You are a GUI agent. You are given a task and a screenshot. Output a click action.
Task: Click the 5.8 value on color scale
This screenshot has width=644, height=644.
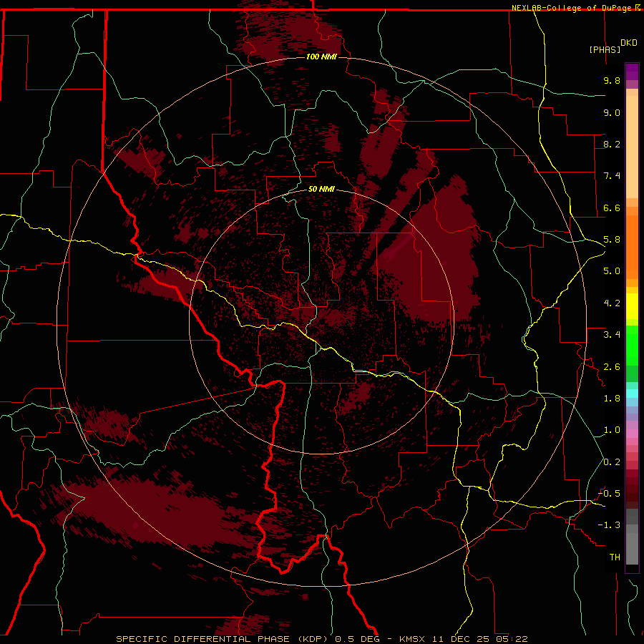tap(612, 240)
